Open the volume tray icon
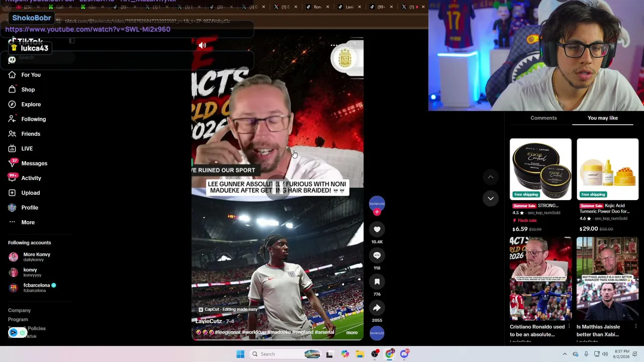Viewport: 644px width, 362px height. click(605, 354)
